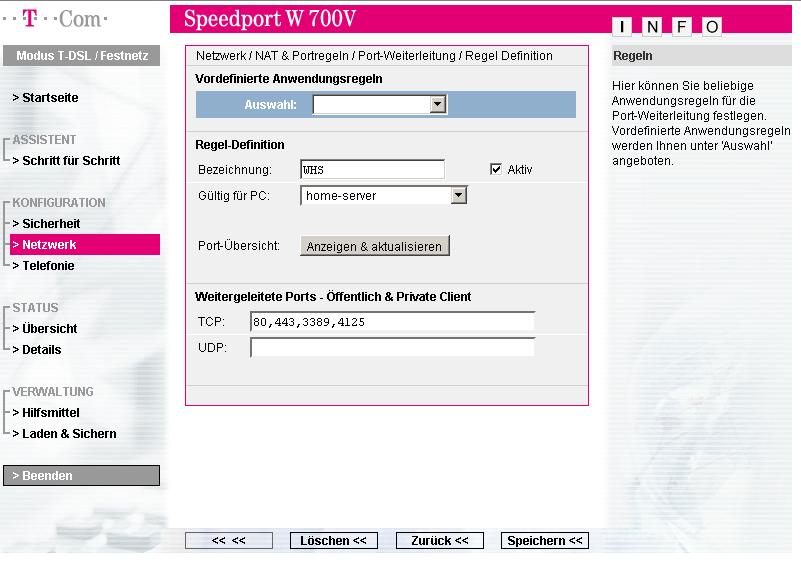The width and height of the screenshot is (801, 562).
Task: Save the rule with Speichern <<
Action: click(x=545, y=541)
